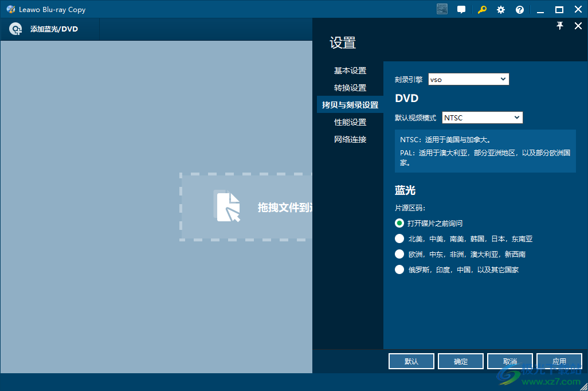The image size is (588, 391).
Task: Click the DVD section heading
Action: coord(406,98)
